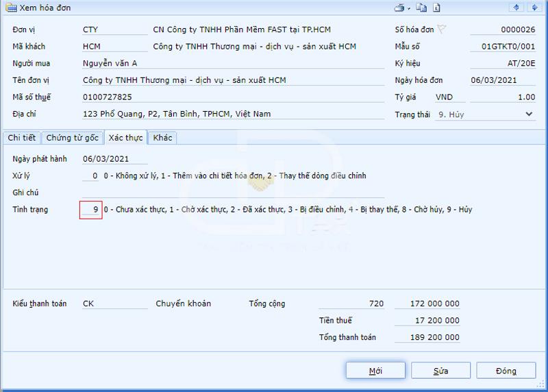Click the Tổng thanh toán label

coord(347,337)
